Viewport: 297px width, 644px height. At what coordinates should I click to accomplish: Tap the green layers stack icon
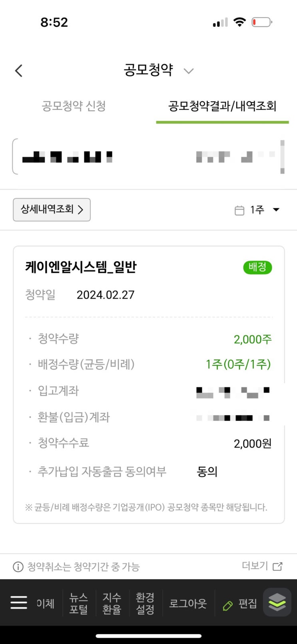pos(277,602)
